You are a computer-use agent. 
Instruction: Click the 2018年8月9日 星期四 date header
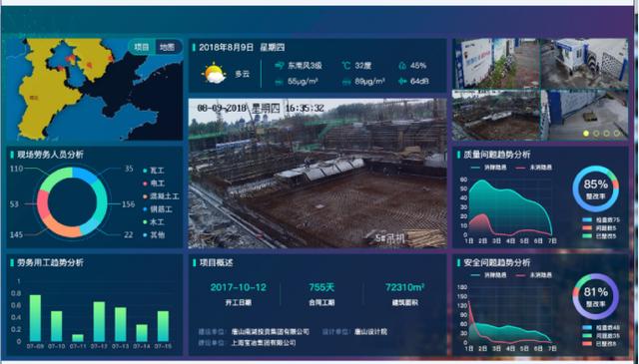click(x=242, y=48)
